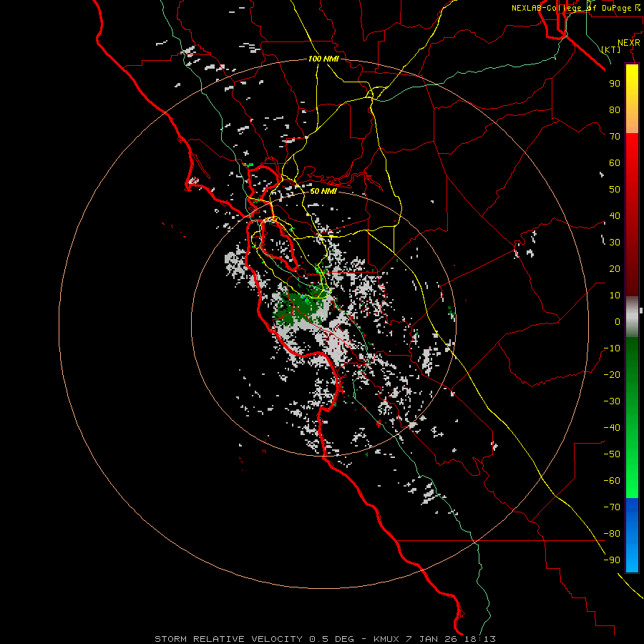Click the "7 JAN 26" date text
Screen dimensions: 644x644
(432, 639)
